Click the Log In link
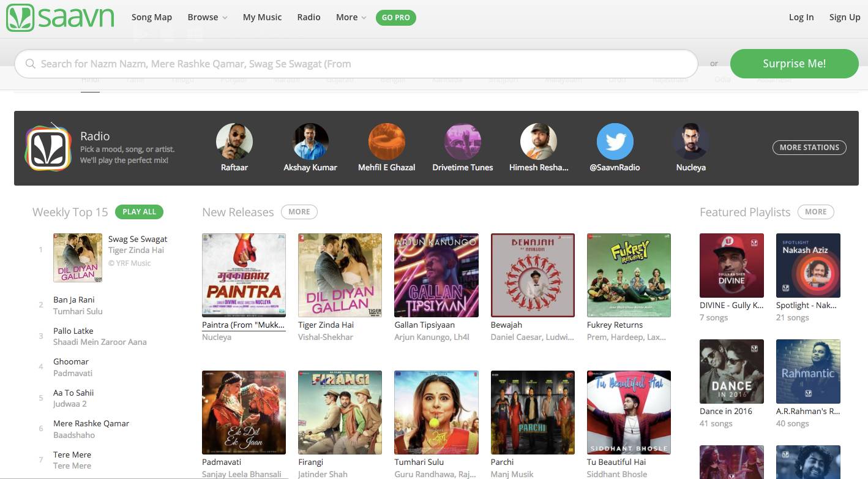Screen dimensions: 868x479 [x=801, y=17]
